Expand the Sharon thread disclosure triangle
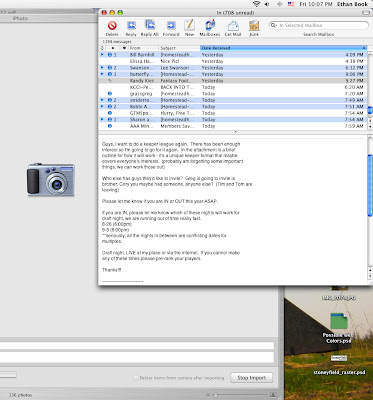 pyautogui.click(x=102, y=119)
